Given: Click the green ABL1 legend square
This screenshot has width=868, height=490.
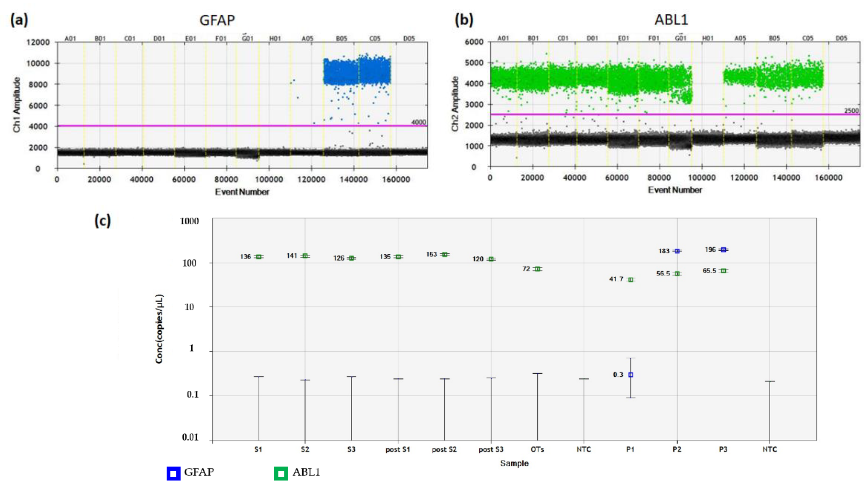Looking at the screenshot, I should pyautogui.click(x=281, y=474).
